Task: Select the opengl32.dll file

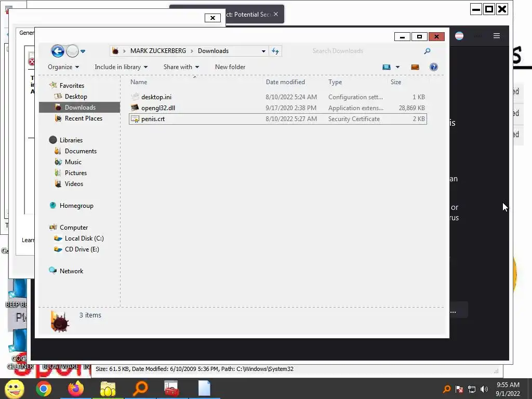Action: pos(278,108)
